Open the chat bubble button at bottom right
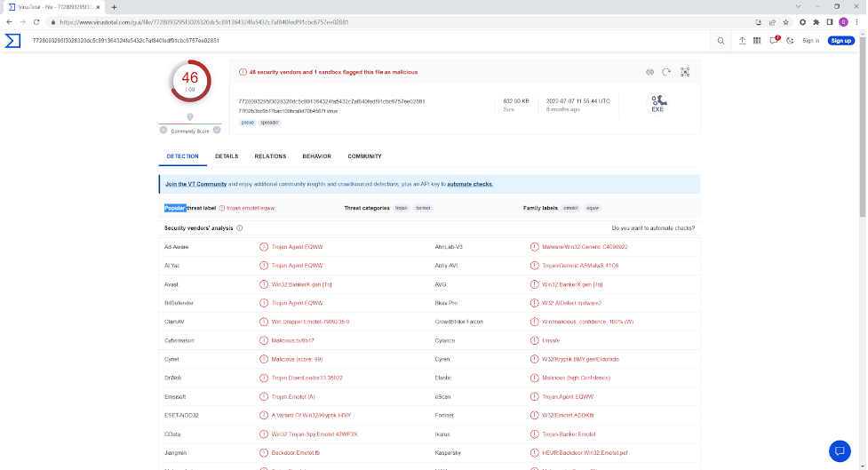 point(840,451)
